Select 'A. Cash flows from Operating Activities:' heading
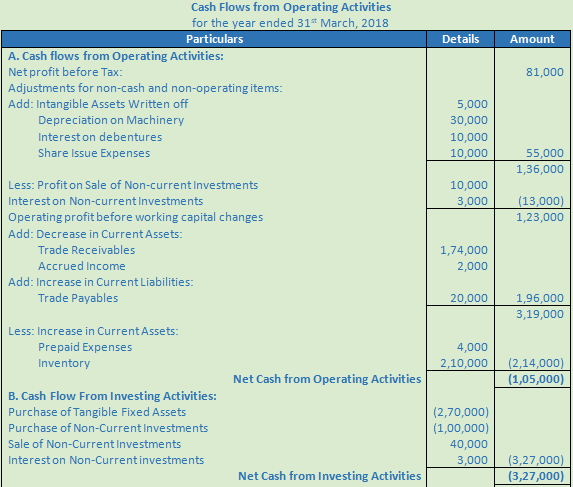573x487 pixels. [x=116, y=56]
